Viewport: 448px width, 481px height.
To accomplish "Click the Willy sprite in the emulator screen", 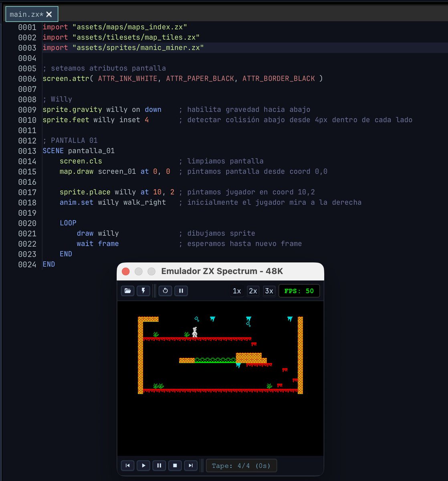I will [x=195, y=332].
